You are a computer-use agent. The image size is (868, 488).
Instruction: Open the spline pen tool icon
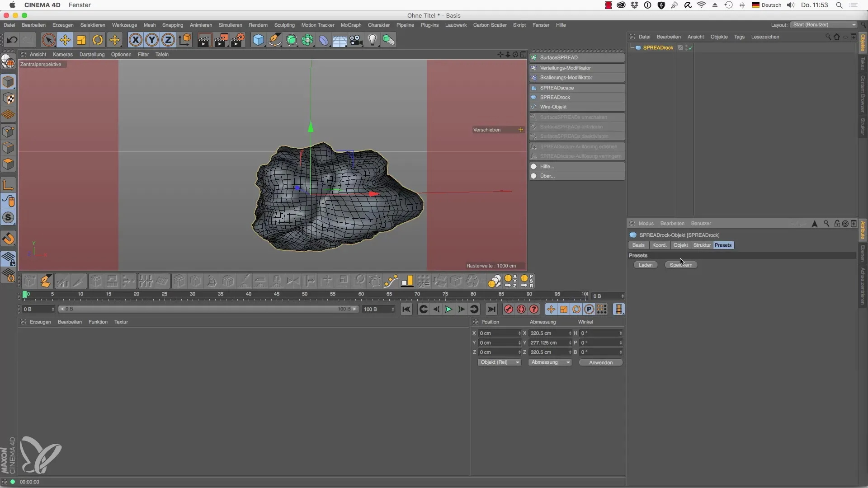pos(275,40)
